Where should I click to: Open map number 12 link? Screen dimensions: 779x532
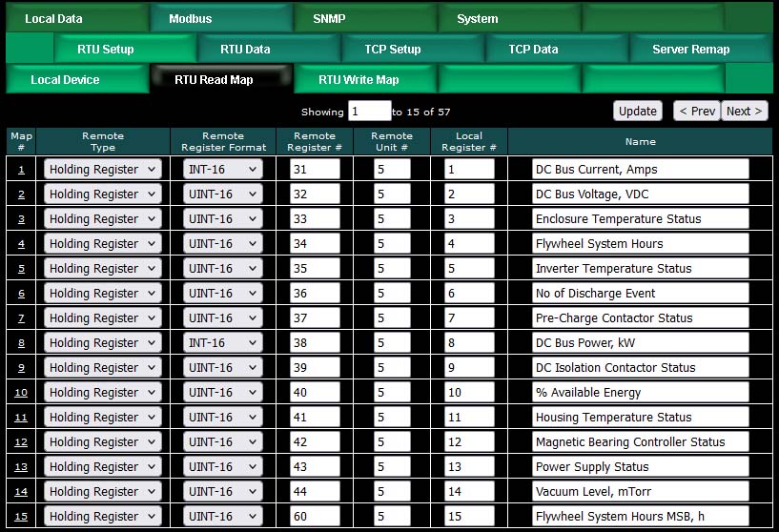21,442
